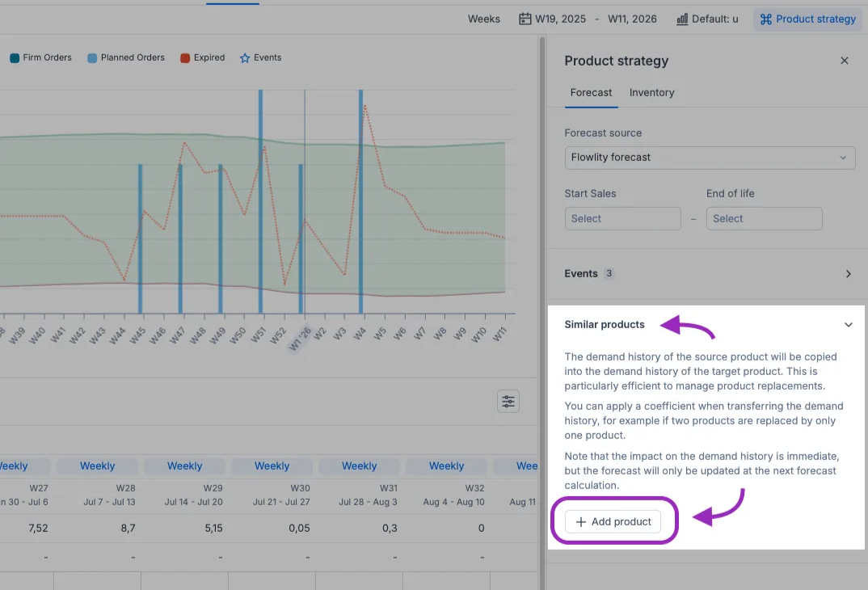Click the Default: u chart icon

coord(682,19)
